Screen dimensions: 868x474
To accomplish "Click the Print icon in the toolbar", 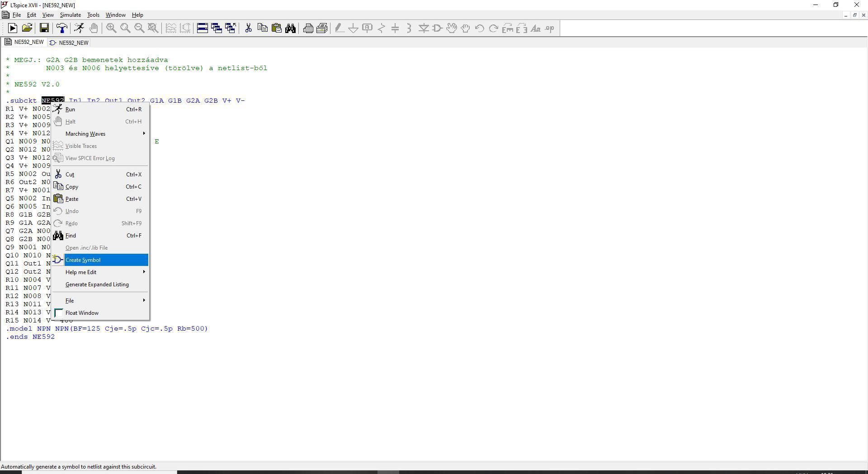I will 322,28.
